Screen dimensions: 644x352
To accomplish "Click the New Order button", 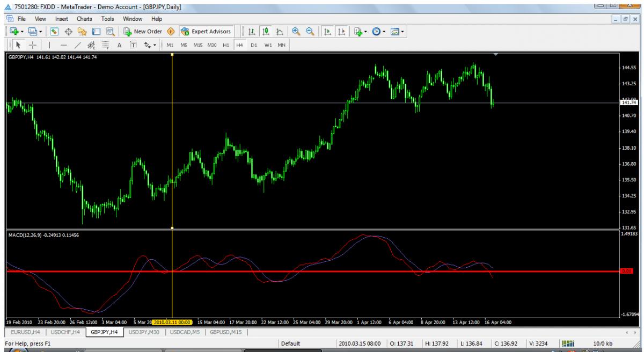I will point(141,31).
